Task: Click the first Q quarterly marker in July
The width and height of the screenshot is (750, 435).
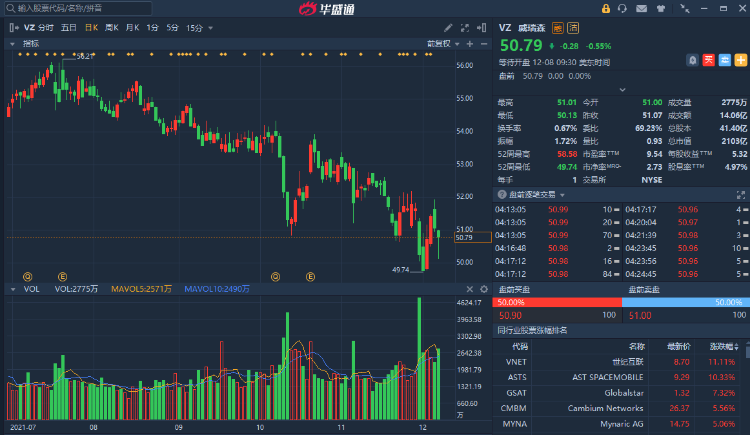Action: pos(28,277)
